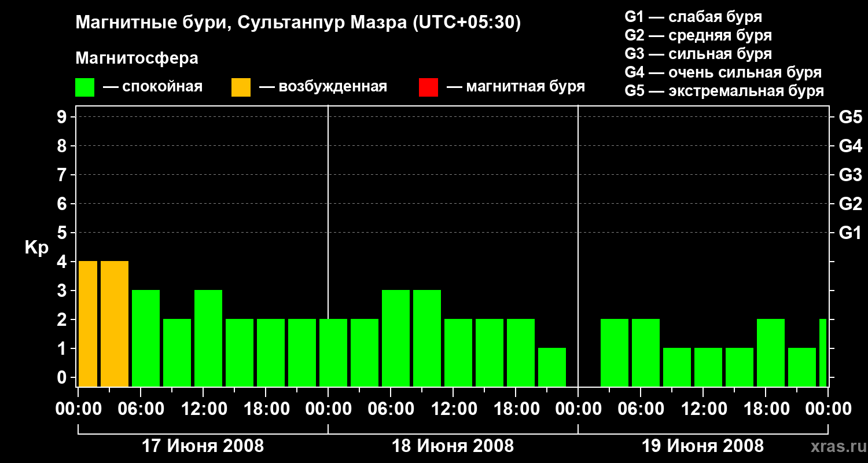Click the G3 label on right axis
Viewport: 868px width, 463px height.
(x=851, y=175)
